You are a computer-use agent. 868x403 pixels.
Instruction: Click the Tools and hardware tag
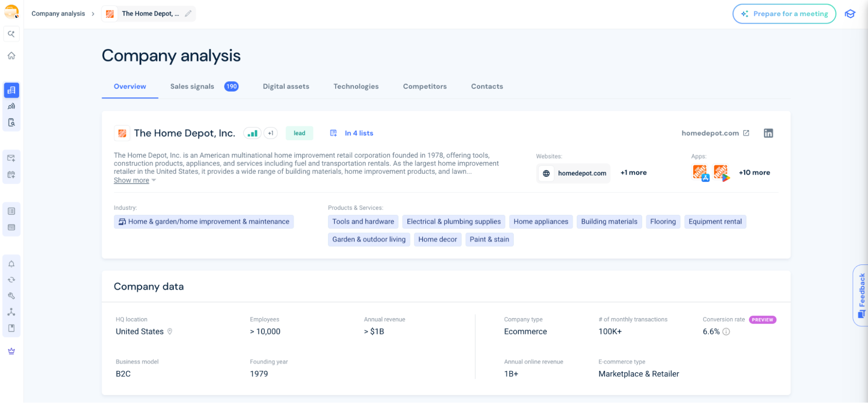(363, 221)
